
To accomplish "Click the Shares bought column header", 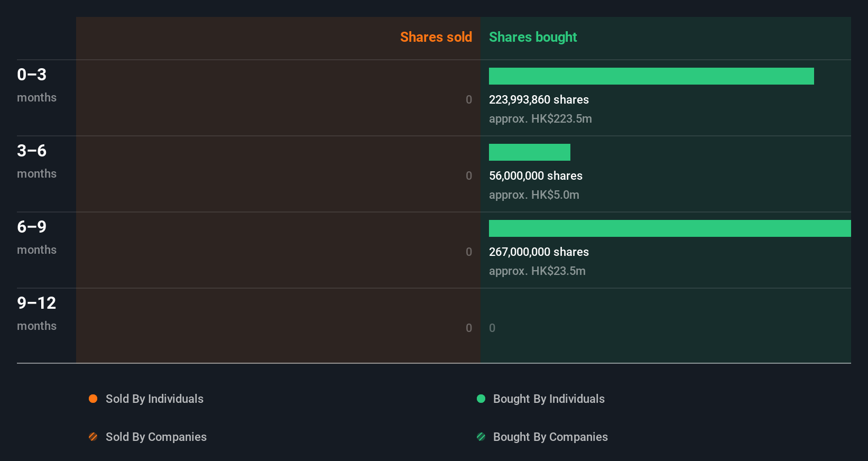I will [533, 37].
